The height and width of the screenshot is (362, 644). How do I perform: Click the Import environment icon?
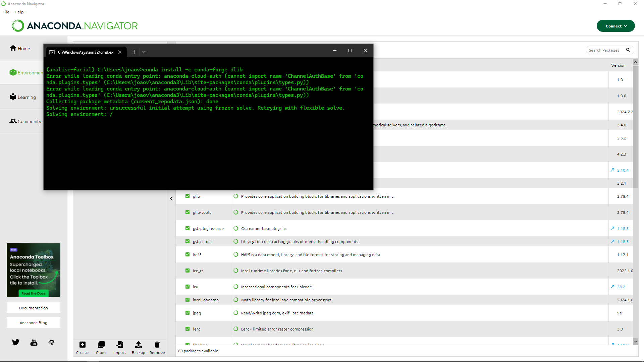(x=120, y=345)
